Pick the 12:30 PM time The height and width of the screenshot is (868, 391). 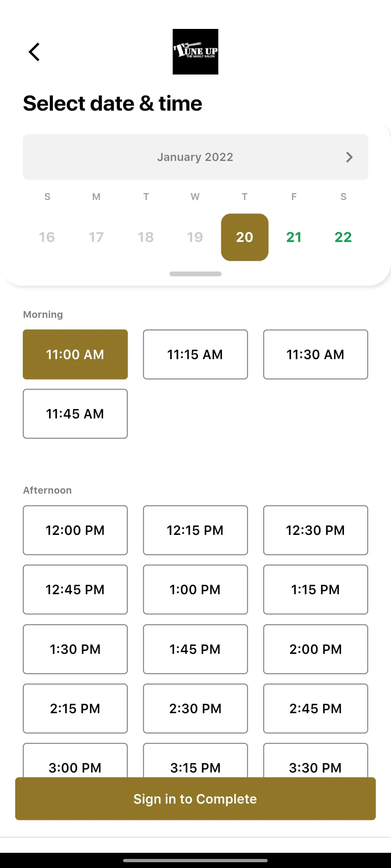click(x=316, y=530)
